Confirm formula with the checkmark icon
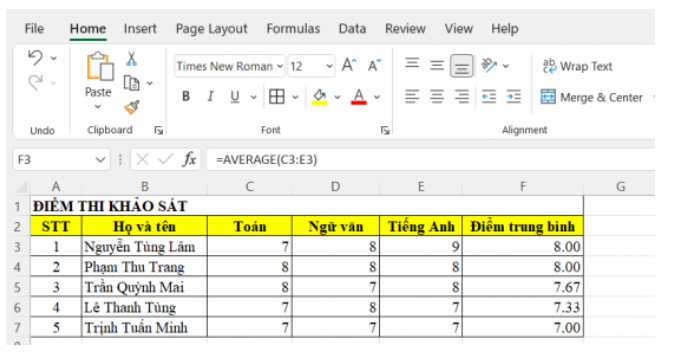673x361 pixels. [x=165, y=160]
